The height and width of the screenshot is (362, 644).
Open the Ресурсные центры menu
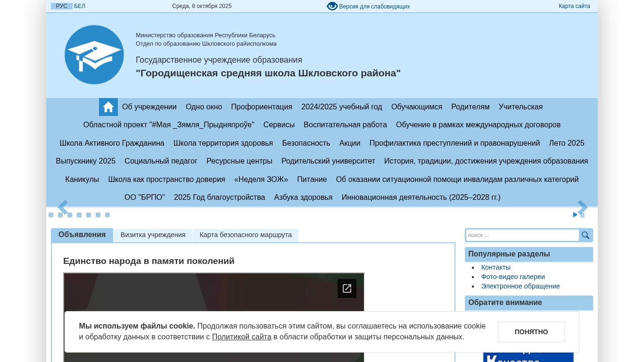click(x=239, y=161)
